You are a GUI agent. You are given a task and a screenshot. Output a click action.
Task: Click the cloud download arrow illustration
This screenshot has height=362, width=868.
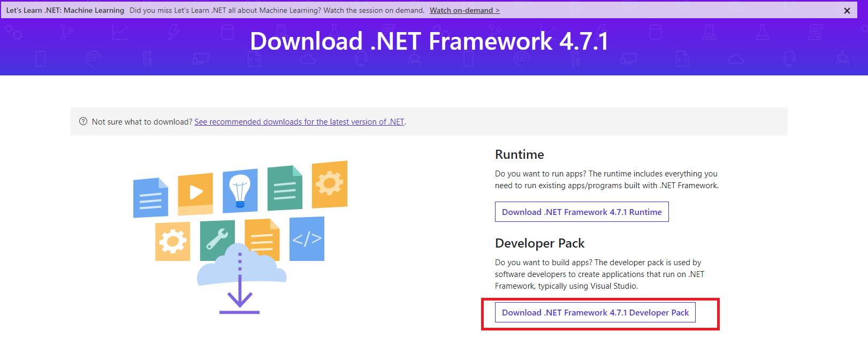pos(241,279)
